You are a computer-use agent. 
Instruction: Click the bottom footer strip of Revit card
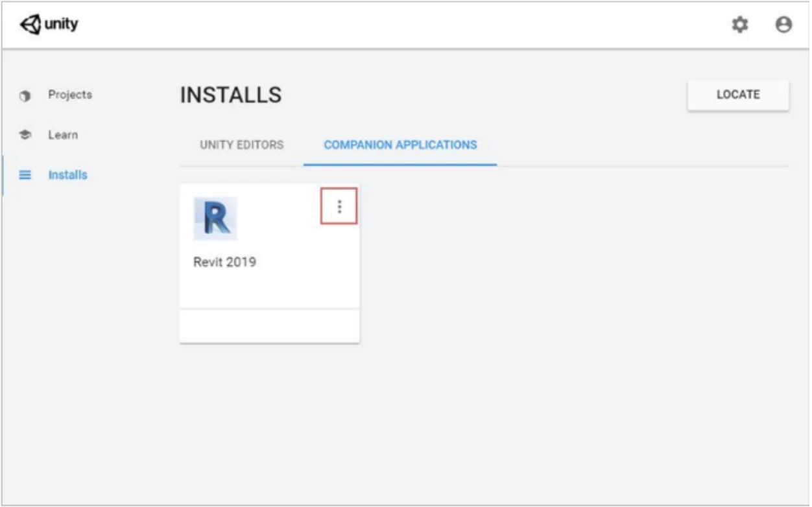[270, 325]
